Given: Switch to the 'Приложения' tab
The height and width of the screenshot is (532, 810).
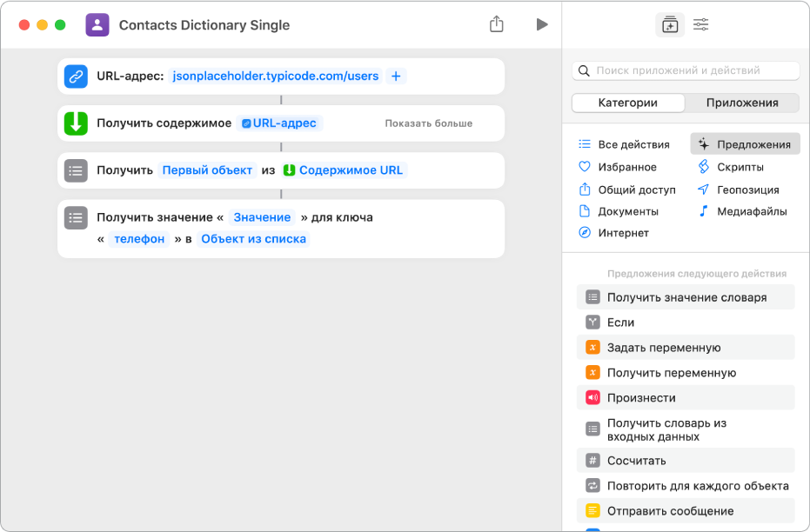Looking at the screenshot, I should (741, 103).
